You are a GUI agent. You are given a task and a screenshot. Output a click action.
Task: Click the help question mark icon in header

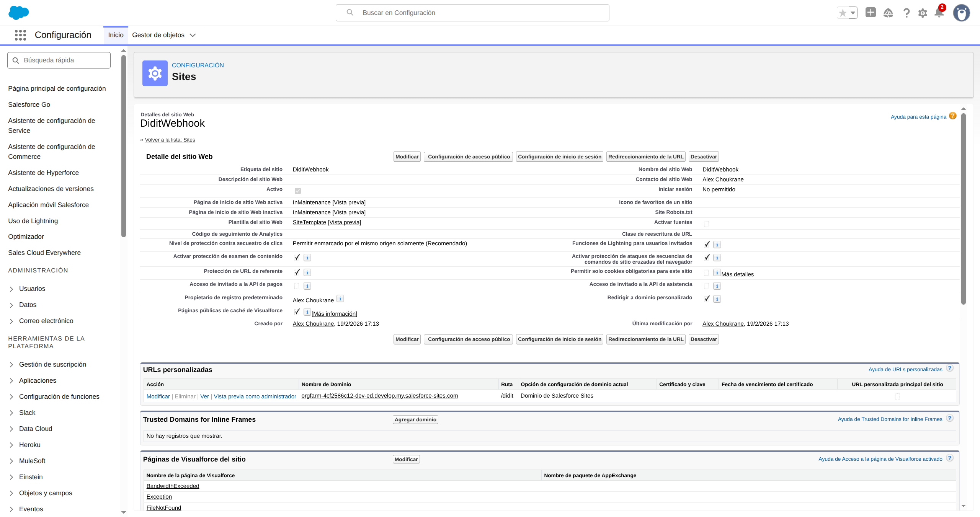click(x=906, y=13)
